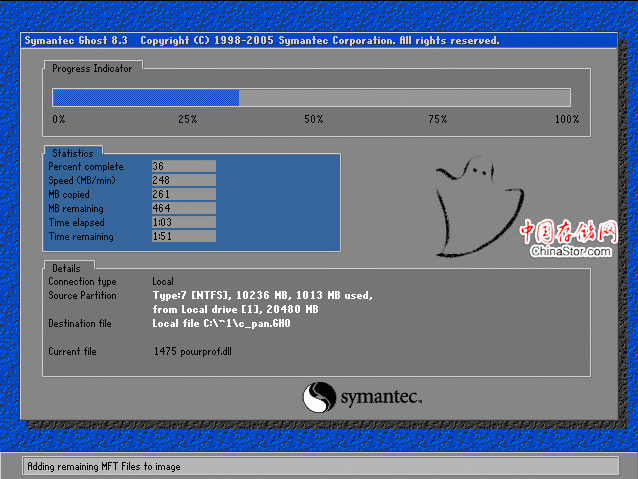Click the 100% progress scale label
The width and height of the screenshot is (638, 479).
(567, 119)
